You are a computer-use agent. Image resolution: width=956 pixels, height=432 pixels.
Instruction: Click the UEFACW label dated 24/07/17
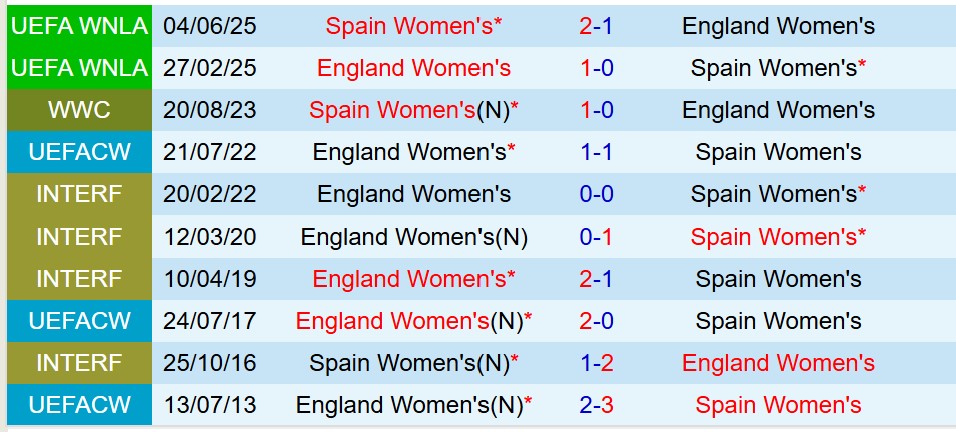click(x=79, y=321)
